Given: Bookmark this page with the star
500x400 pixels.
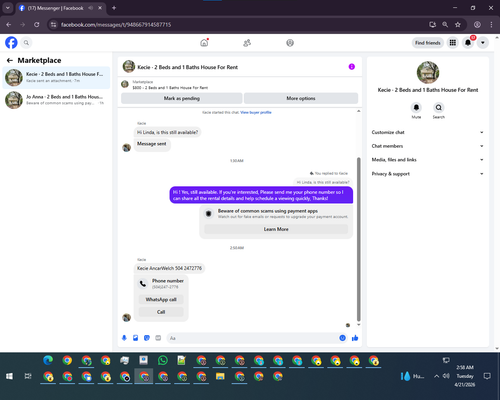Looking at the screenshot, I should 458,25.
